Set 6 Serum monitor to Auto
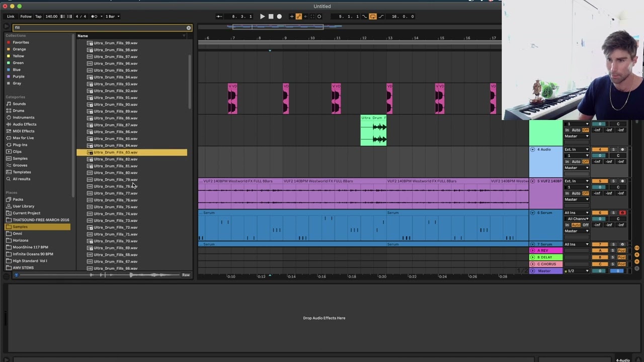 pyautogui.click(x=576, y=225)
